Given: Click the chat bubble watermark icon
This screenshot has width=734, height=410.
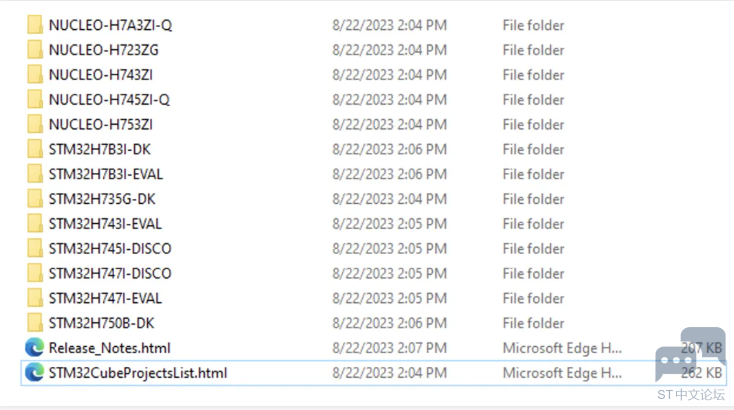Looking at the screenshot, I should 690,354.
